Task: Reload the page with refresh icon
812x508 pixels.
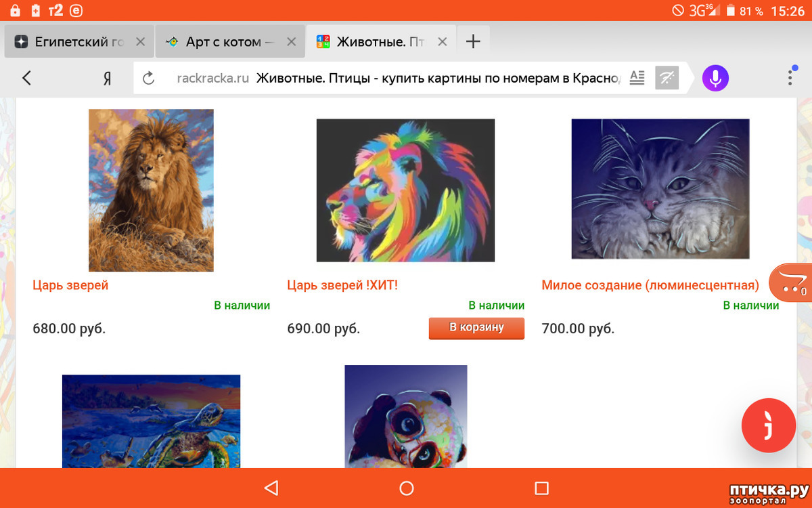Action: 150,79
